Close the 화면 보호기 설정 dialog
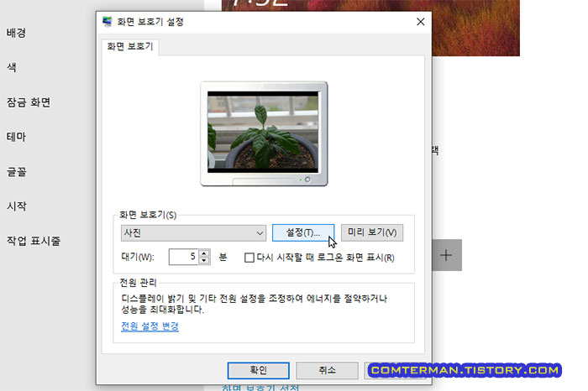The width and height of the screenshot is (588, 391). pyautogui.click(x=421, y=22)
